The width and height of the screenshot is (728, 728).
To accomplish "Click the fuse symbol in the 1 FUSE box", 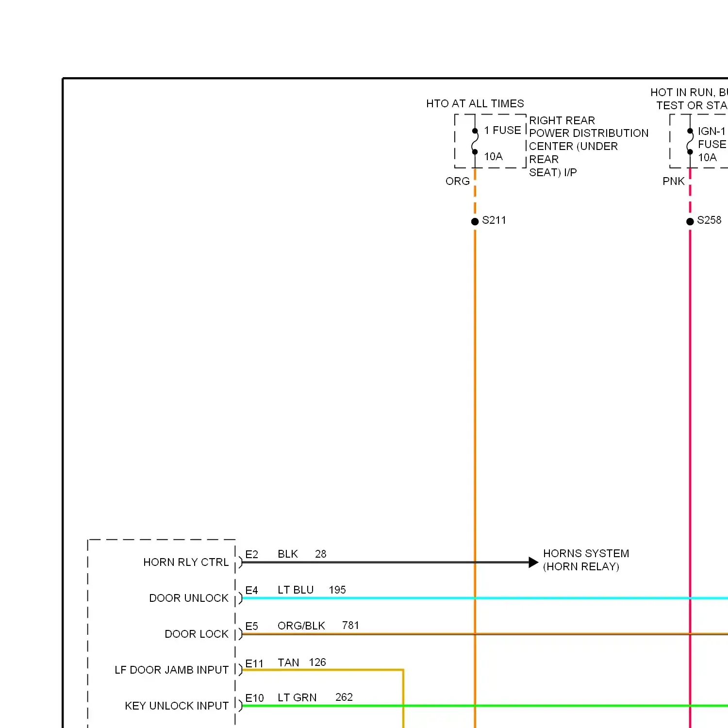I will click(x=475, y=141).
